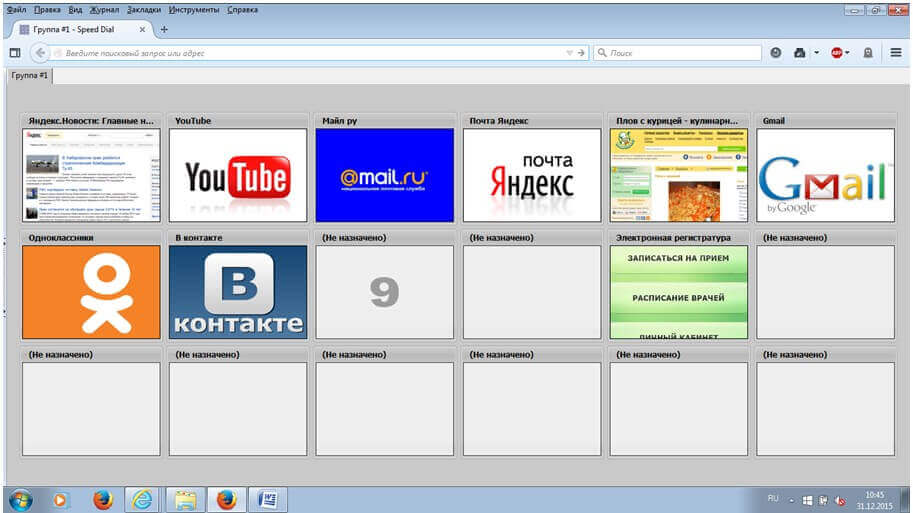Open Internet Explorer from the taskbar
This screenshot has width=913, height=513.
pos(142,499)
